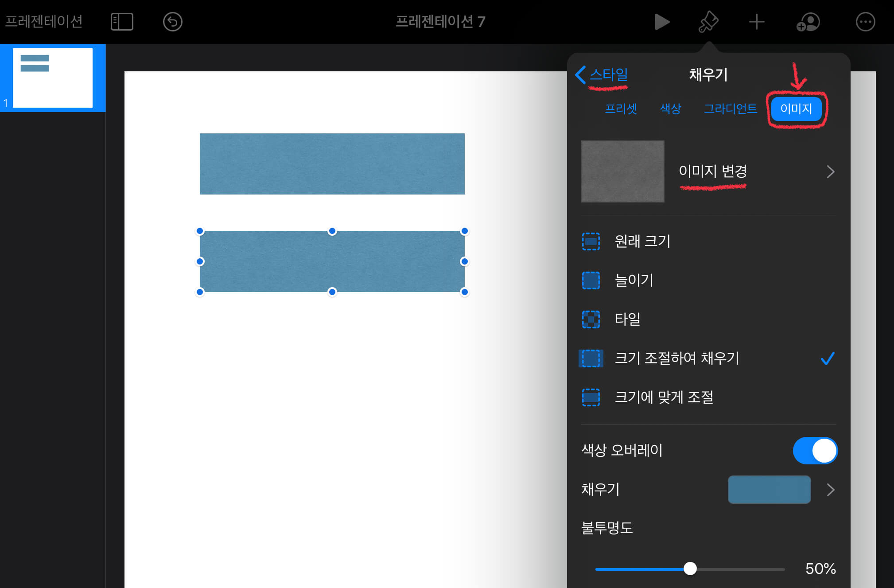
Task: Play the slideshow presentation
Action: [662, 22]
